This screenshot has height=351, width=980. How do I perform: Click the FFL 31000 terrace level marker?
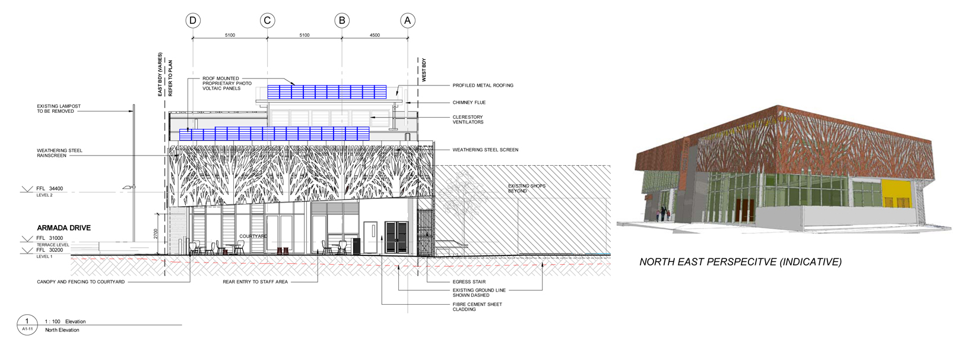coord(27,239)
